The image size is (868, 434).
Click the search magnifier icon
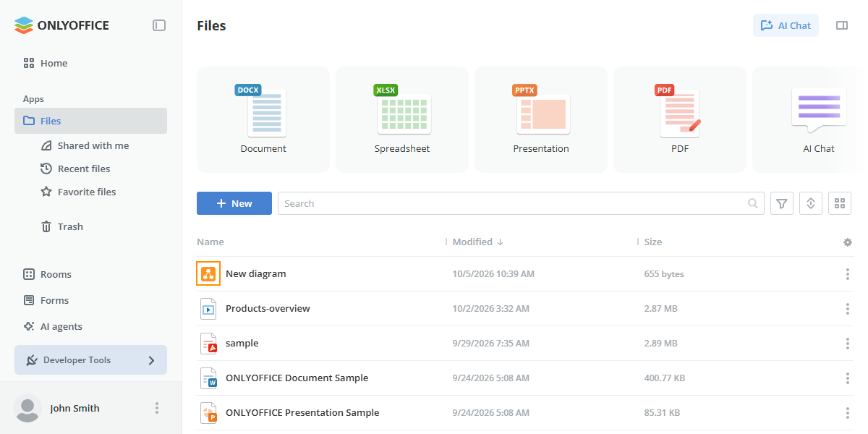click(753, 203)
